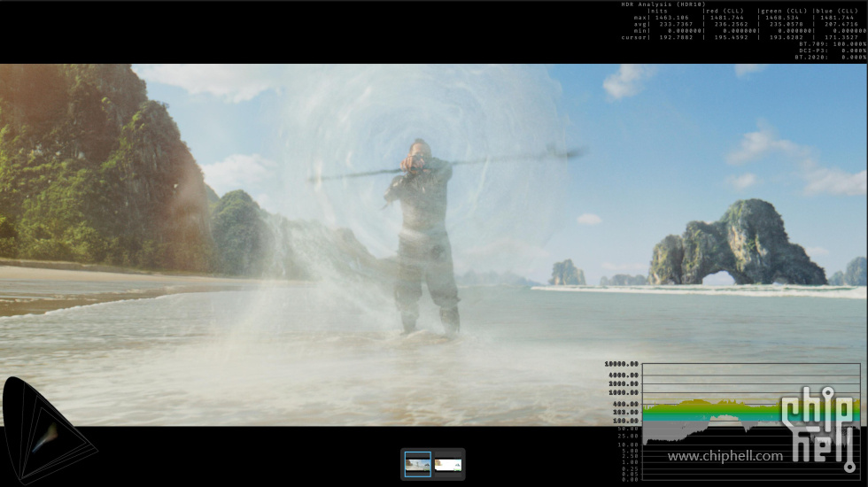Click the HDR Analysis (HDR10) header
Screen dimensions: 868x487
tap(663, 4)
